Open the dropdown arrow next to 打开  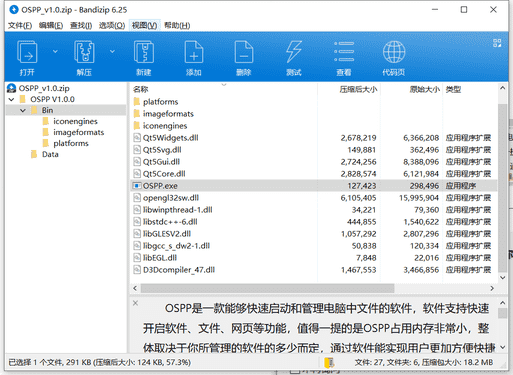(x=55, y=51)
